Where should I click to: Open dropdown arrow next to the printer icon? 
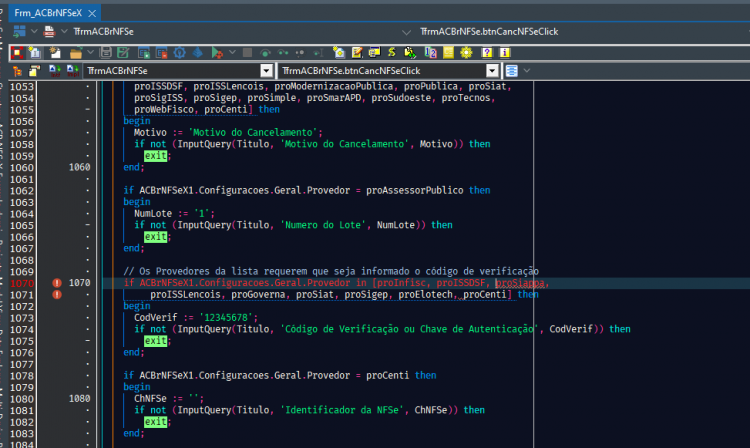[64, 32]
